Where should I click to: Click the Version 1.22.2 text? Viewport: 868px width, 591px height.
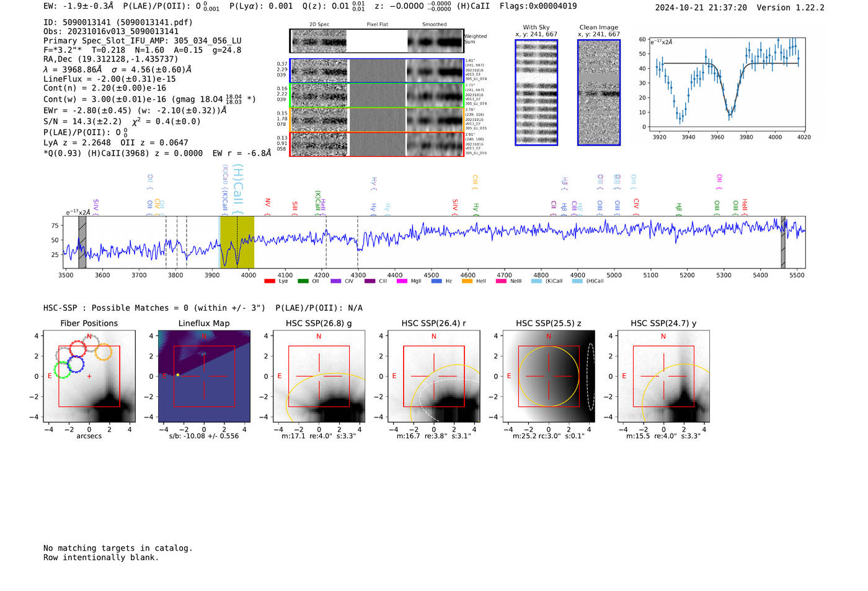[790, 7]
